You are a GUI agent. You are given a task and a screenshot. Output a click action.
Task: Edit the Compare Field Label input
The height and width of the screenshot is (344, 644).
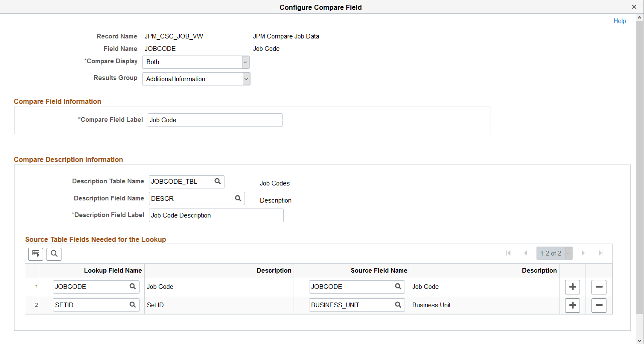pyautogui.click(x=215, y=120)
